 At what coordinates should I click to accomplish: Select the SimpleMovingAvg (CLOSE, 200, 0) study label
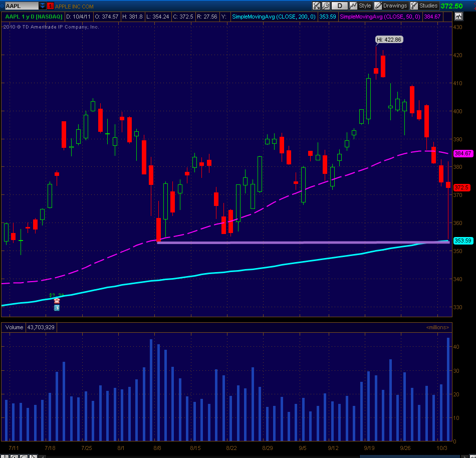[274, 17]
